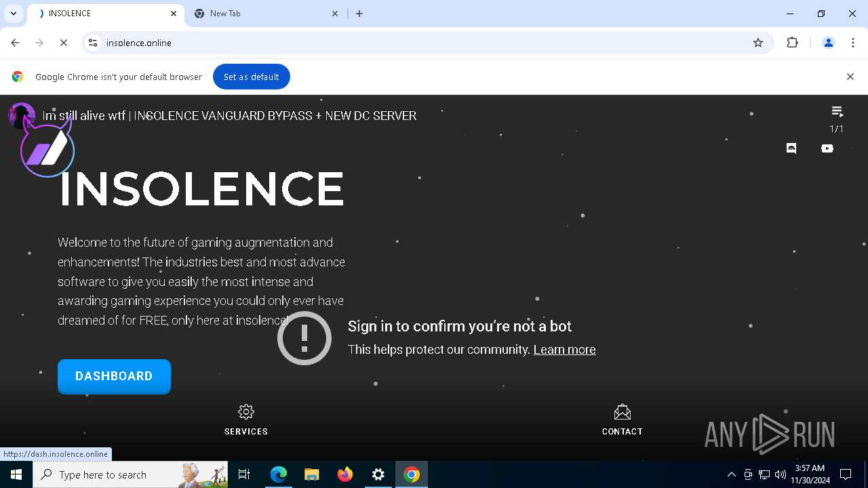Dismiss the default browser infobar

click(x=850, y=77)
